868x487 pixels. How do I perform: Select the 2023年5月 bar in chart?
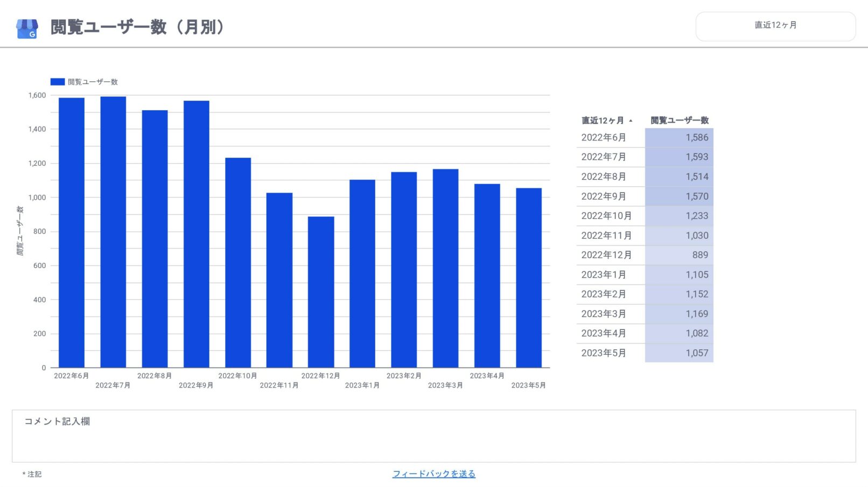[529, 278]
